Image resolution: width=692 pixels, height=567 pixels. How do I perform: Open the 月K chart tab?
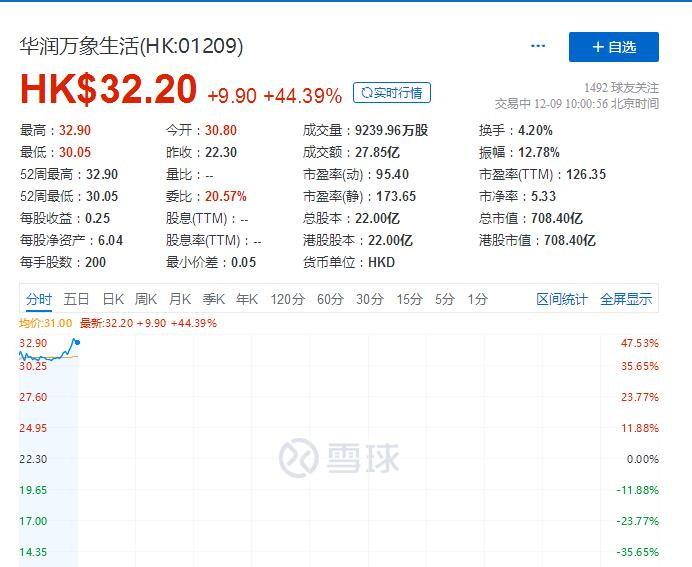point(180,299)
